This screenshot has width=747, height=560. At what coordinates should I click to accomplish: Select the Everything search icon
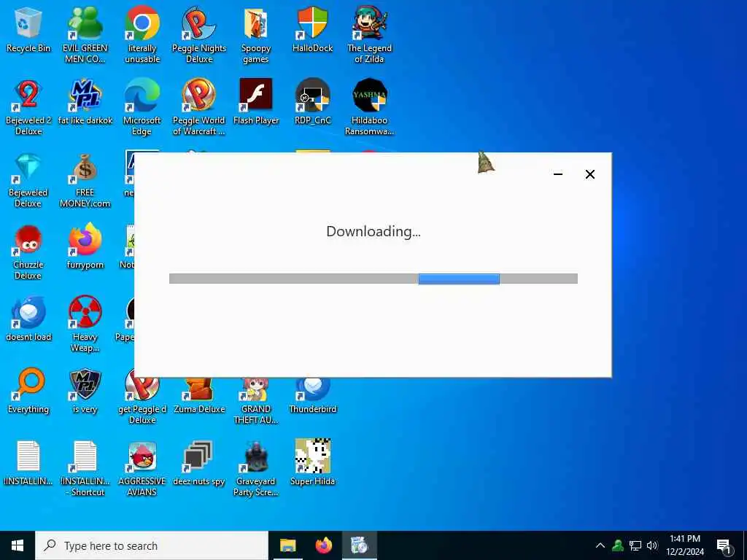click(x=28, y=392)
